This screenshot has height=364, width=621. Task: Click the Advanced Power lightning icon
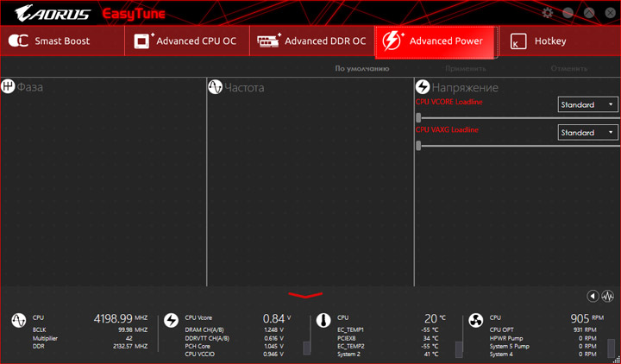[x=393, y=41]
